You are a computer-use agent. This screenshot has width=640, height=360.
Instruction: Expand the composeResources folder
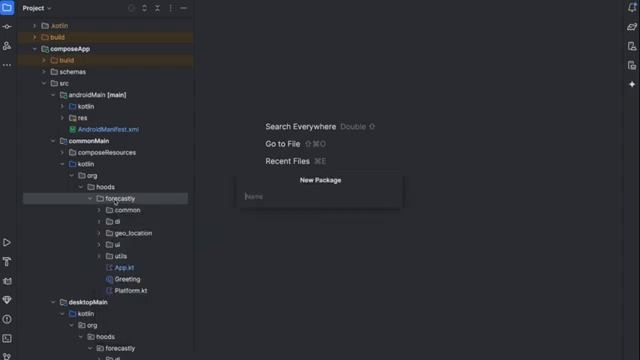point(62,152)
